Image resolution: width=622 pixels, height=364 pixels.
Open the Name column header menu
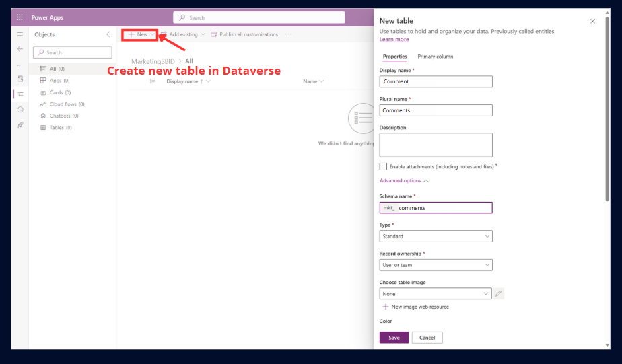point(314,81)
